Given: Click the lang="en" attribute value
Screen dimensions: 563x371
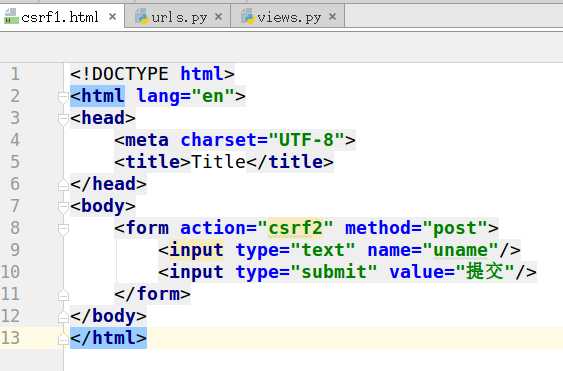Looking at the screenshot, I should coord(213,96).
